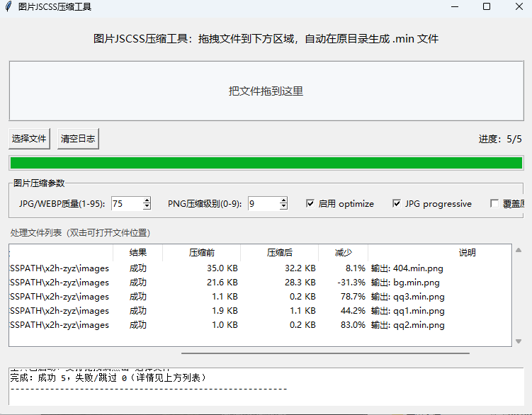Image resolution: width=532 pixels, height=415 pixels.
Task: Click the 28.3 KB compressed size cell
Action: pyautogui.click(x=300, y=283)
